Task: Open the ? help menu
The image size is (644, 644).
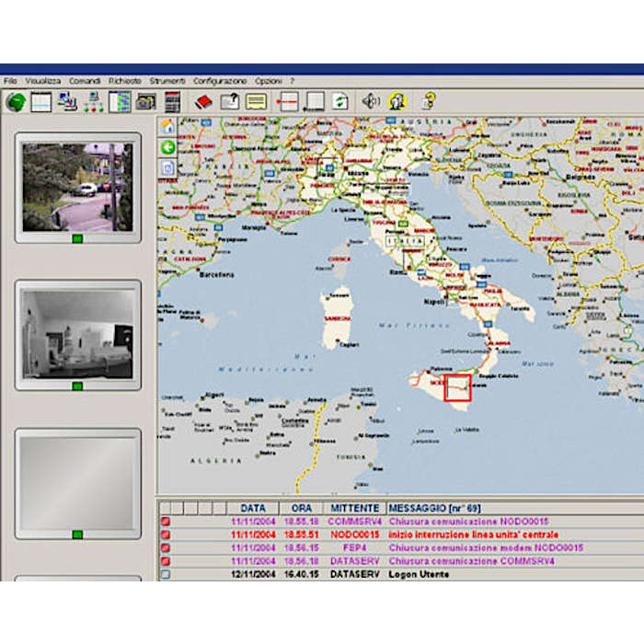Action: point(292,81)
